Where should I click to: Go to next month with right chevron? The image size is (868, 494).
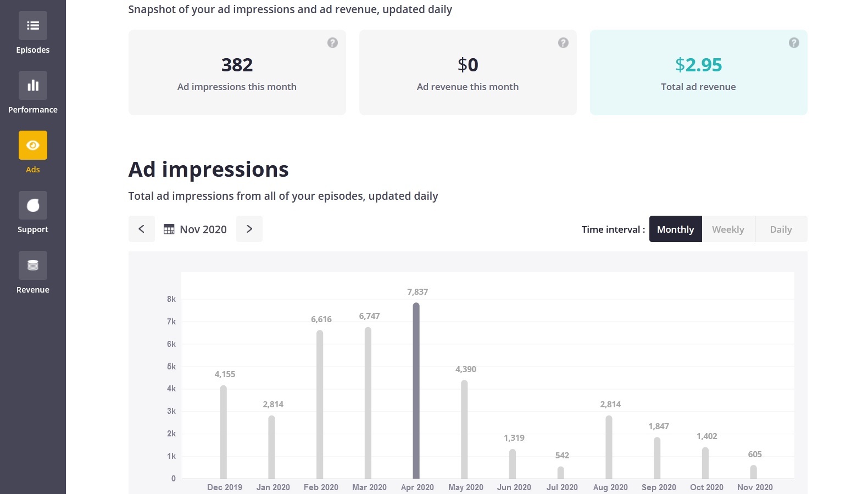coord(249,229)
